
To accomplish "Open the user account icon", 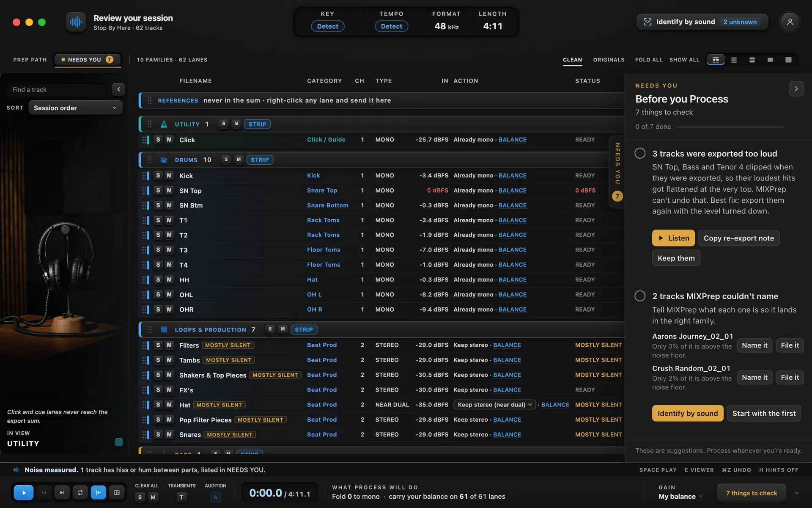I will (x=790, y=22).
